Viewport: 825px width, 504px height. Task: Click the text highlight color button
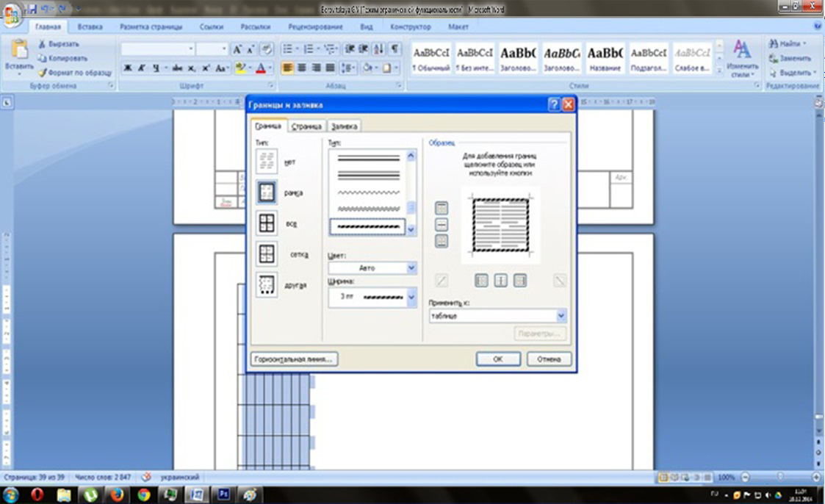[x=240, y=68]
